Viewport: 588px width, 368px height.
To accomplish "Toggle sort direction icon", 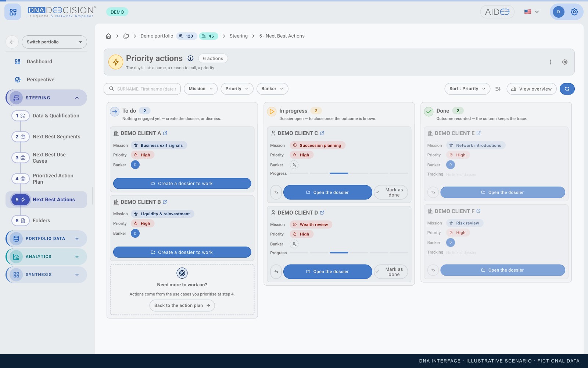I will pyautogui.click(x=498, y=89).
